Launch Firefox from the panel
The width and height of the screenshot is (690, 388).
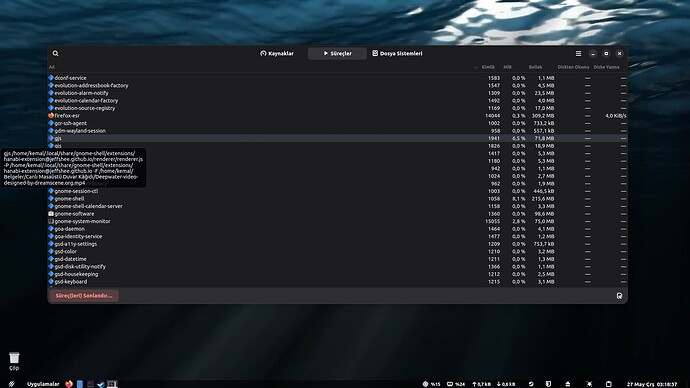[69, 384]
